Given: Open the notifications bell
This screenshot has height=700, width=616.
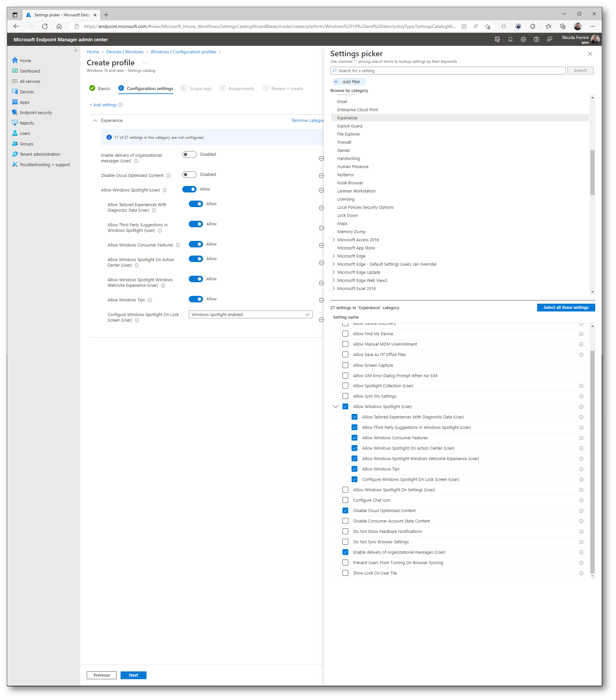Looking at the screenshot, I should click(510, 39).
